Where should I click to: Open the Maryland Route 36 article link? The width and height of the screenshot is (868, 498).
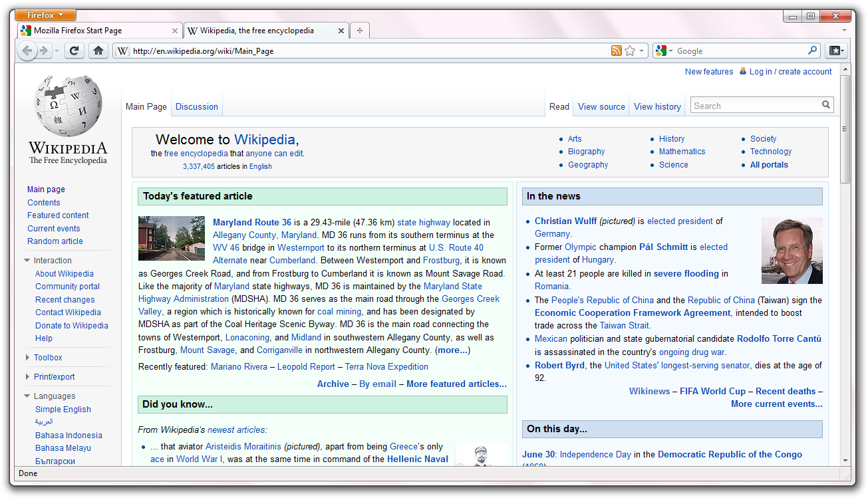point(252,223)
